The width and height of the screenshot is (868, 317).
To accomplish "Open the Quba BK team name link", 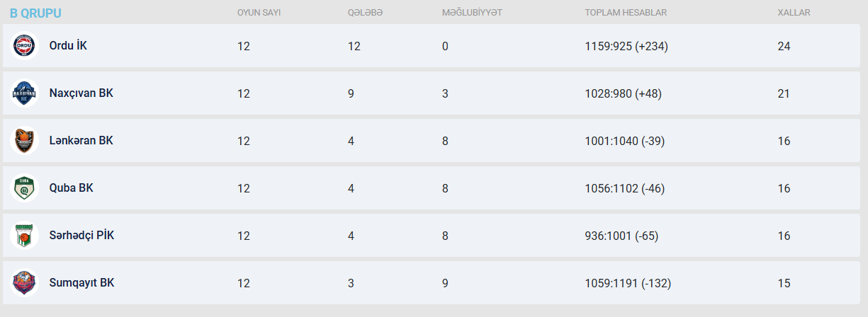I will [71, 188].
